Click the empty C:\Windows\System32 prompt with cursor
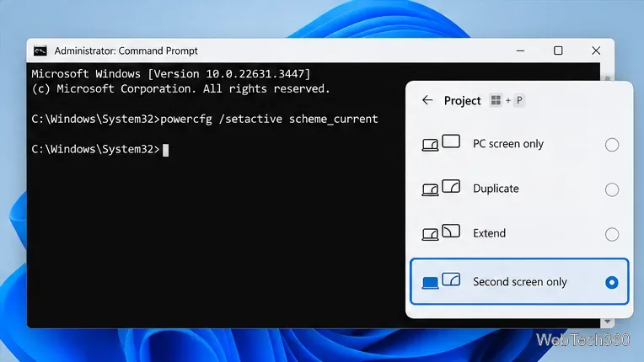Image resolution: width=644 pixels, height=362 pixels. [x=100, y=149]
